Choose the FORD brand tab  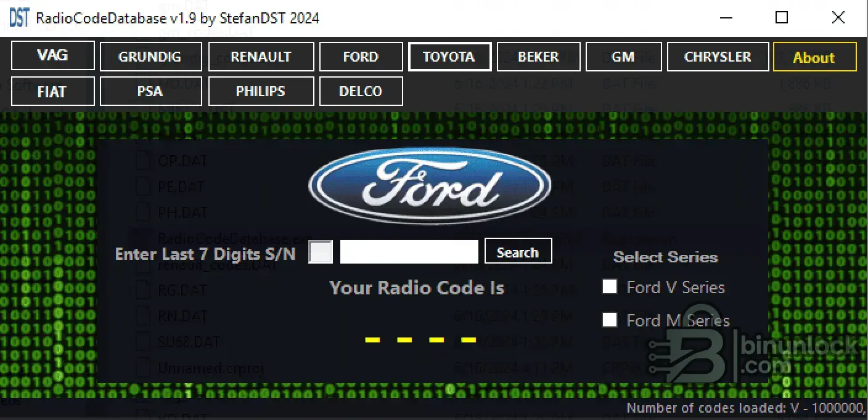pos(361,57)
